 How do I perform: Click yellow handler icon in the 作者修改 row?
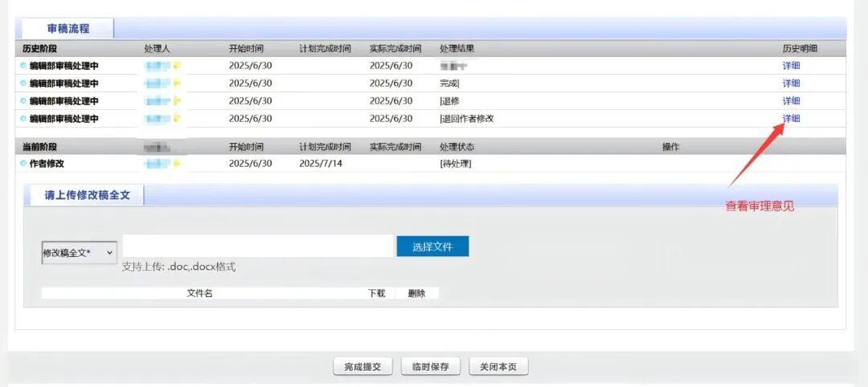[176, 164]
